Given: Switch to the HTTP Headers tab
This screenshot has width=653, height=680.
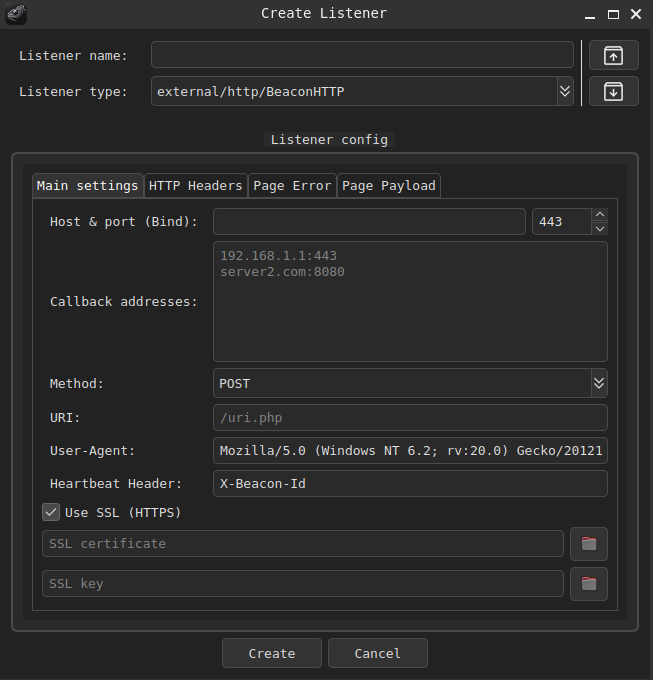Looking at the screenshot, I should click(x=196, y=185).
